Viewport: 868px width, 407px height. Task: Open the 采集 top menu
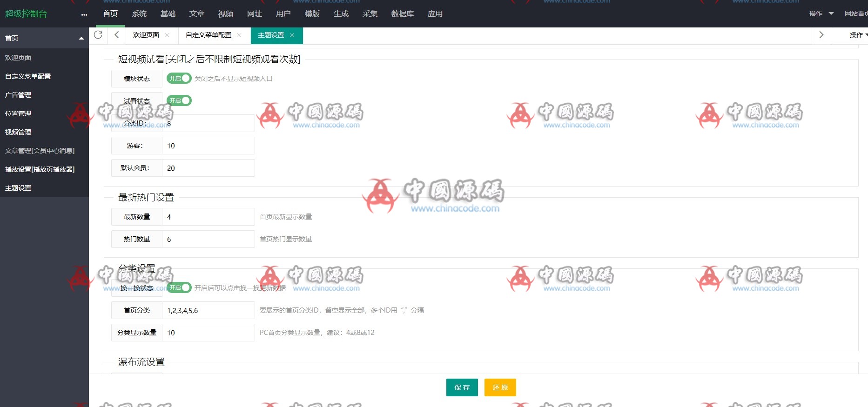coord(370,13)
